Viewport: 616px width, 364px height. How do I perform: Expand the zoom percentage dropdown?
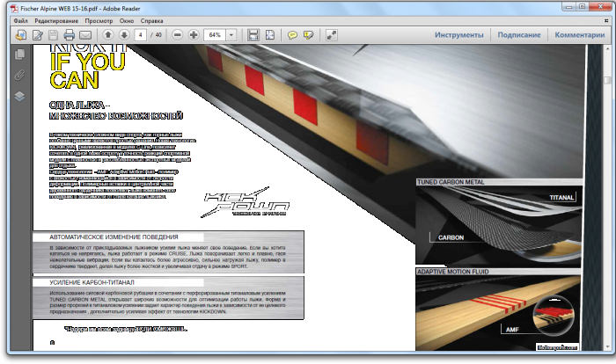pyautogui.click(x=231, y=35)
